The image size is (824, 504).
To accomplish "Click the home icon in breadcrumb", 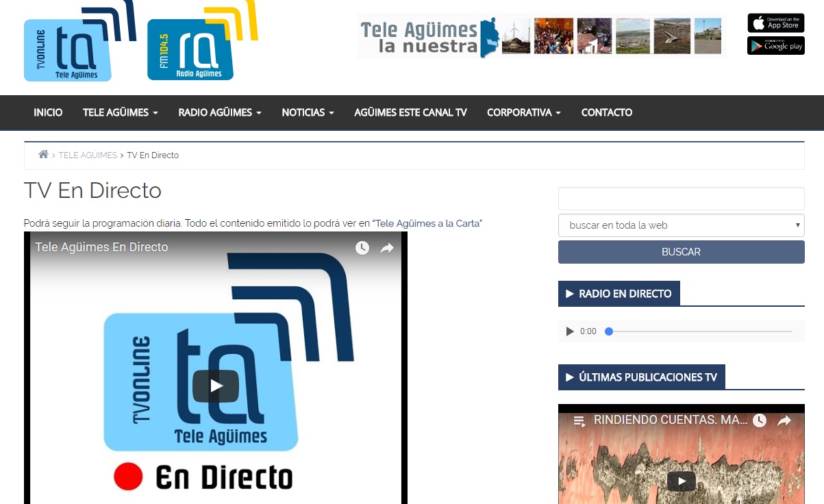I will click(43, 155).
